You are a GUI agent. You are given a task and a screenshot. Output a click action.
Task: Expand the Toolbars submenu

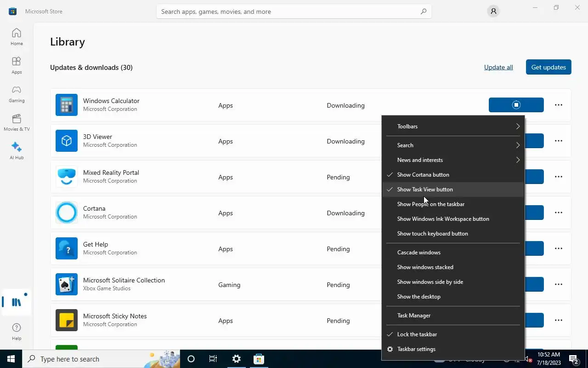pos(453,126)
